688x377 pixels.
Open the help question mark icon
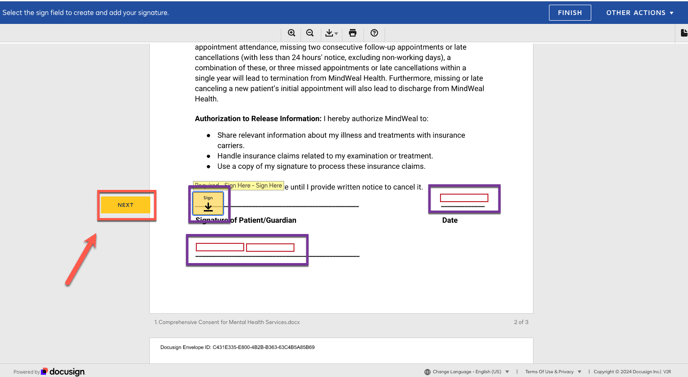pos(374,33)
